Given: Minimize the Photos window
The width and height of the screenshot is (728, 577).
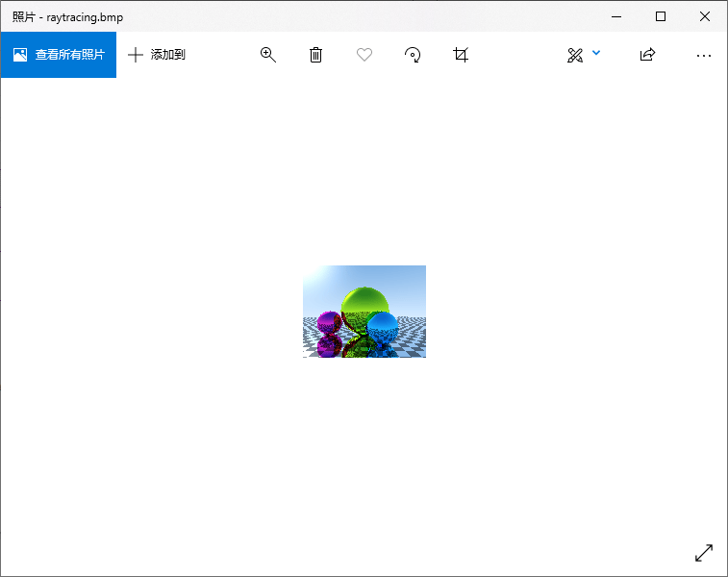Looking at the screenshot, I should (x=616, y=16).
